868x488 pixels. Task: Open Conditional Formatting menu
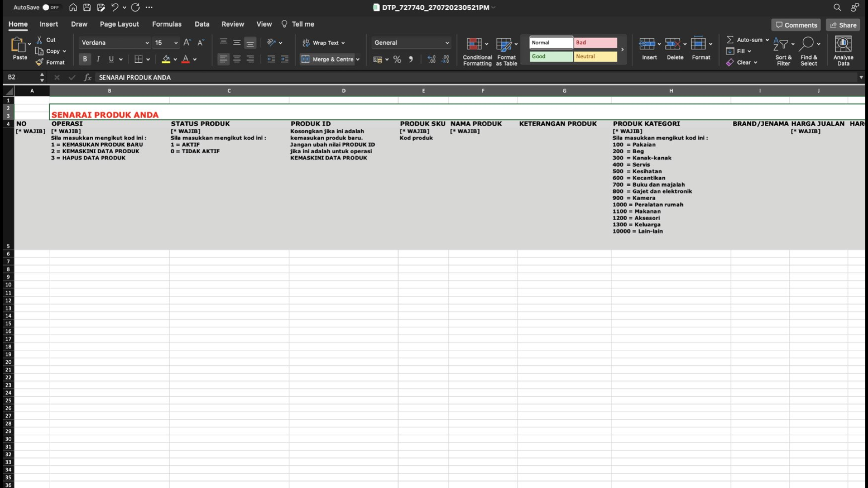[477, 52]
